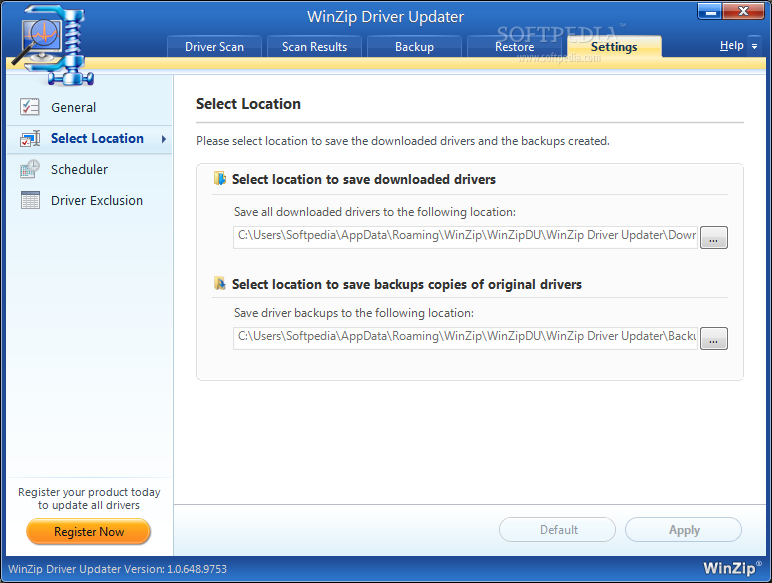Click the Apply button
Viewport: 772px width, 583px height.
pos(683,530)
